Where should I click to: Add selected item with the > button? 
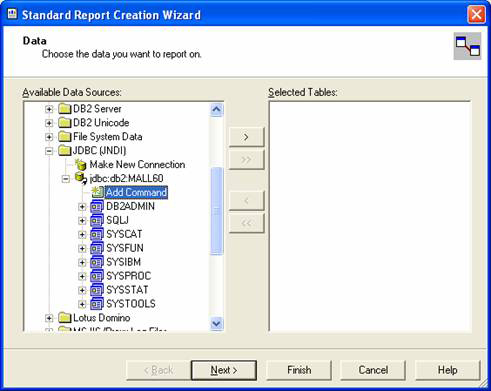tap(246, 137)
